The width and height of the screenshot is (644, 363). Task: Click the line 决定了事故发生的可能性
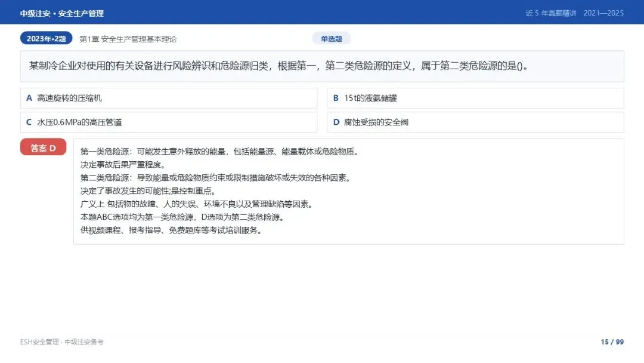[148, 190]
